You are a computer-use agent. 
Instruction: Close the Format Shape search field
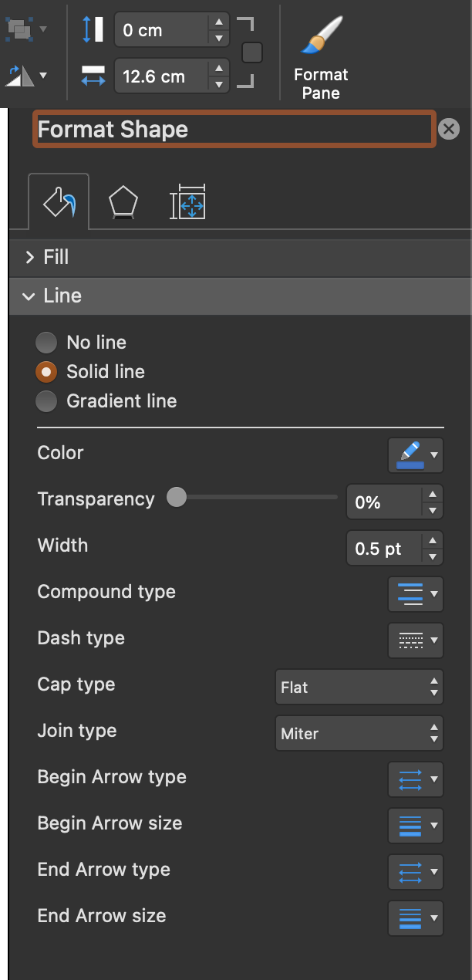(448, 129)
